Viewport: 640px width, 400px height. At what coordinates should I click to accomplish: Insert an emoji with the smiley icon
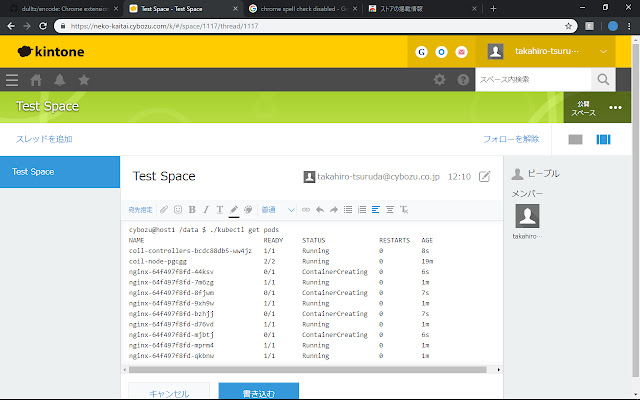point(178,210)
